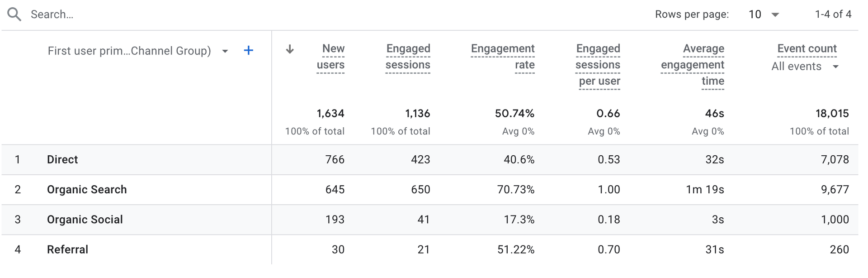This screenshot has height=278, width=868.
Task: Select the Organic Social row
Action: [x=85, y=220]
